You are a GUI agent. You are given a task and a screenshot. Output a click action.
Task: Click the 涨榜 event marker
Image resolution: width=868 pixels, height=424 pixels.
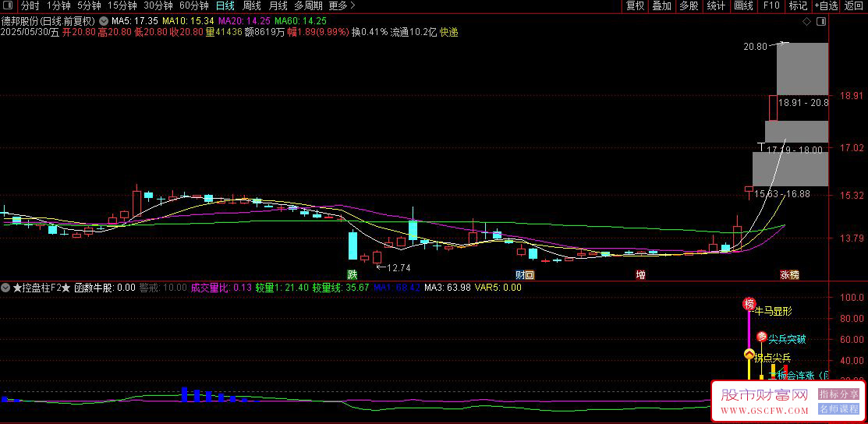(789, 274)
